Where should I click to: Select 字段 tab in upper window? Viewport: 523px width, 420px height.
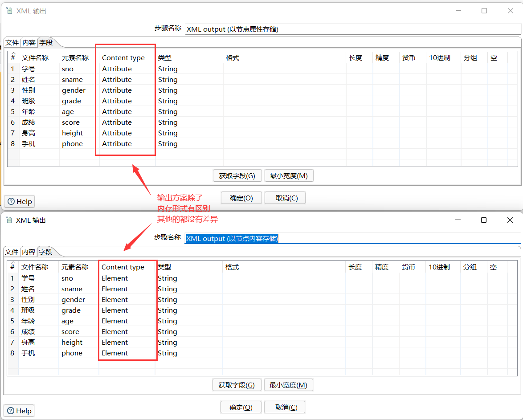(46, 42)
